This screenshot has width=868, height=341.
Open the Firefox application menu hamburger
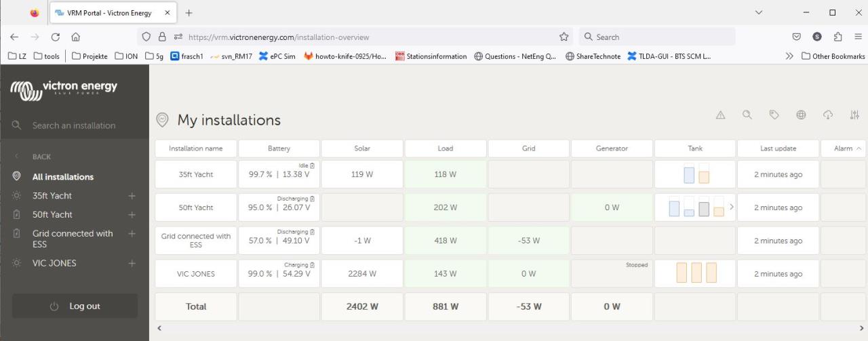pos(858,37)
